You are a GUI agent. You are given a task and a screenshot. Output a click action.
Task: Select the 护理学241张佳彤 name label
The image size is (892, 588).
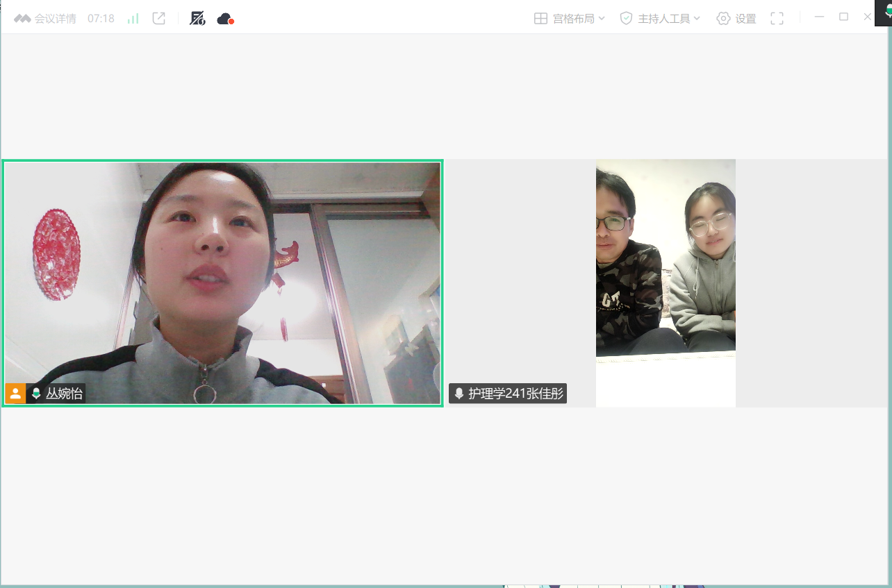515,394
